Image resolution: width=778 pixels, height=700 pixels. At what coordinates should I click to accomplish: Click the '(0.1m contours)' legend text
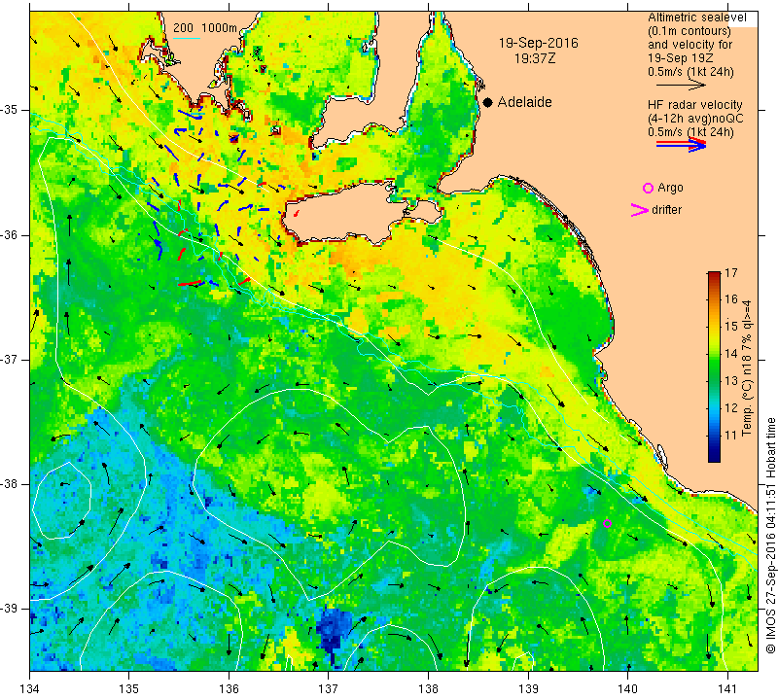(690, 31)
